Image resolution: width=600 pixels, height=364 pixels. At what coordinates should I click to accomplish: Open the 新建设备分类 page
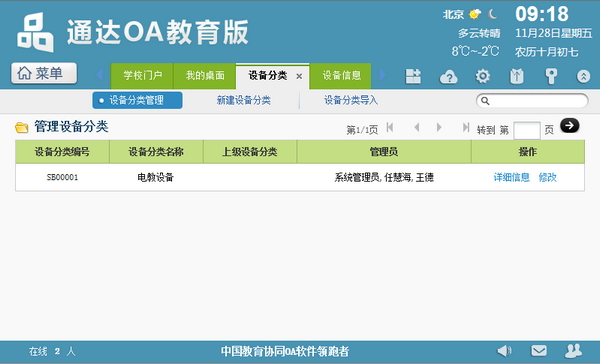coord(244,100)
